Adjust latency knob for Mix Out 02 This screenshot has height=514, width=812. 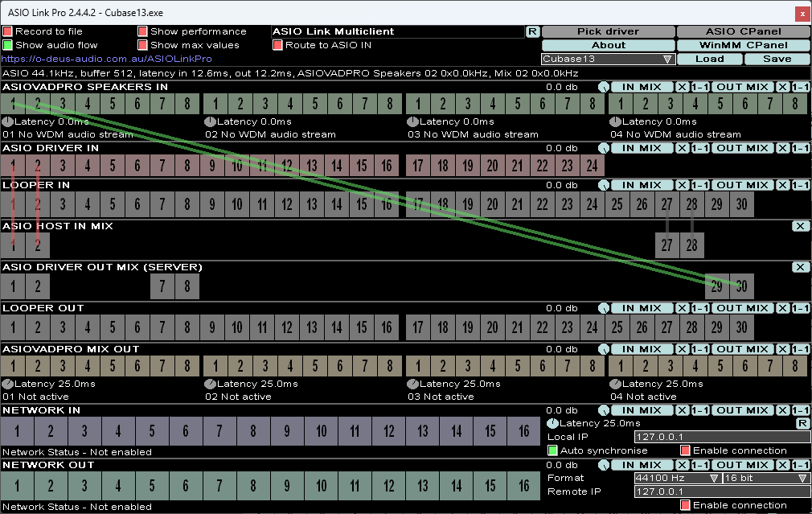(210, 384)
